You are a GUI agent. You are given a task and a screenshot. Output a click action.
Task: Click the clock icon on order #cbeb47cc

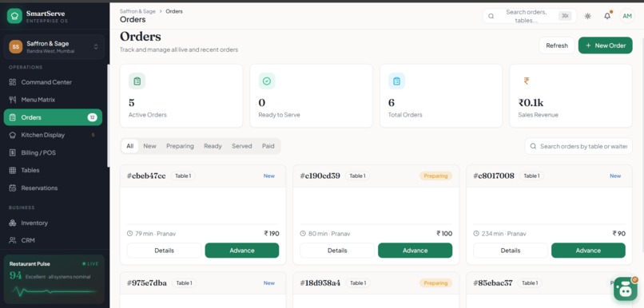(129, 233)
